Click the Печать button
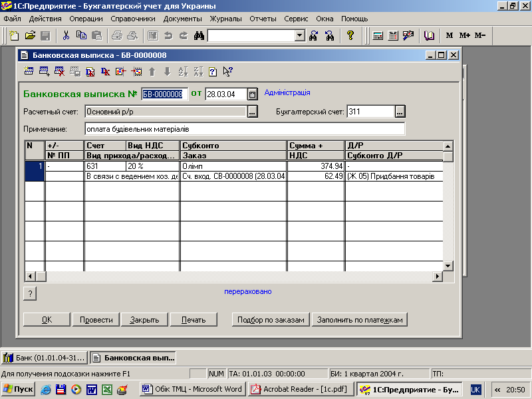The height and width of the screenshot is (399, 532). [194, 320]
